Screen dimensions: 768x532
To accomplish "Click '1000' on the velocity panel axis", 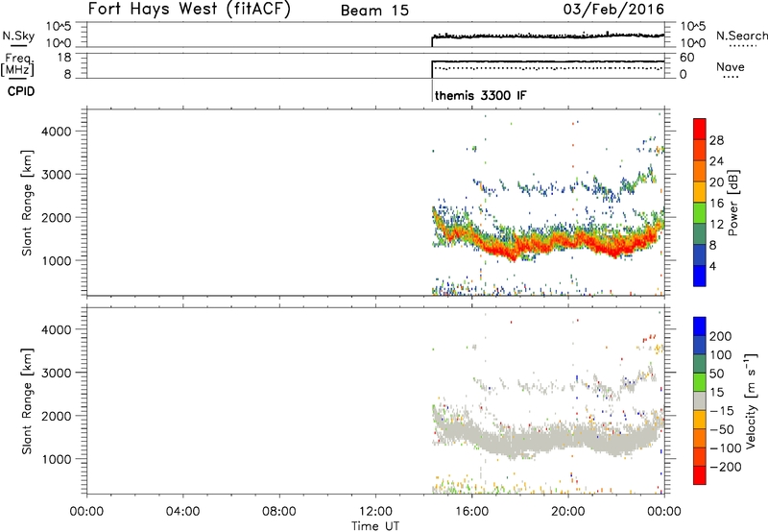I will tap(57, 459).
